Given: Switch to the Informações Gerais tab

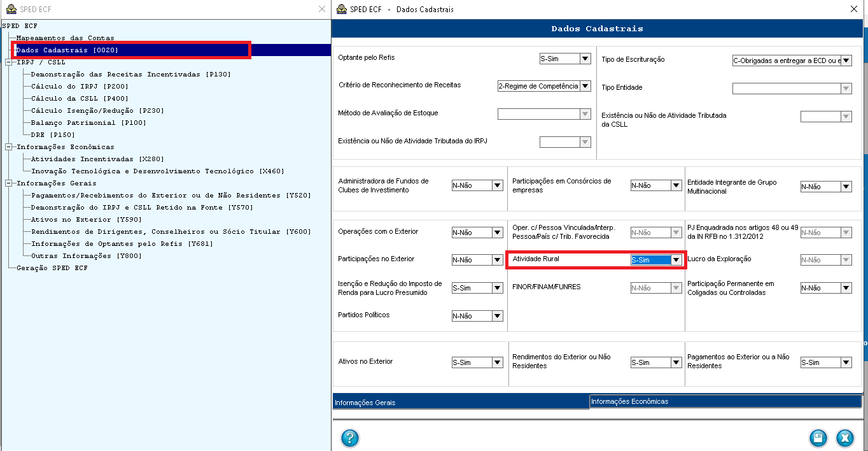Looking at the screenshot, I should pyautogui.click(x=461, y=402).
